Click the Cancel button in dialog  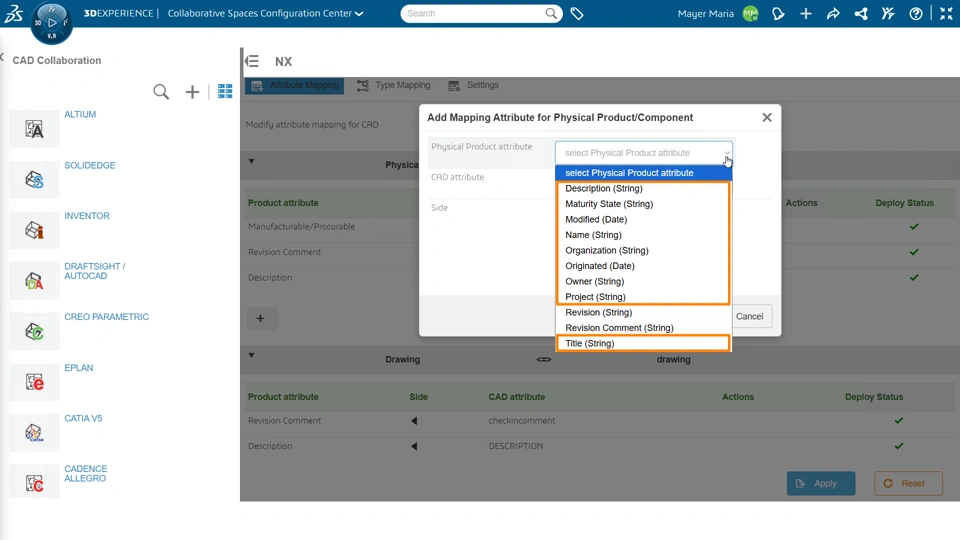click(749, 316)
